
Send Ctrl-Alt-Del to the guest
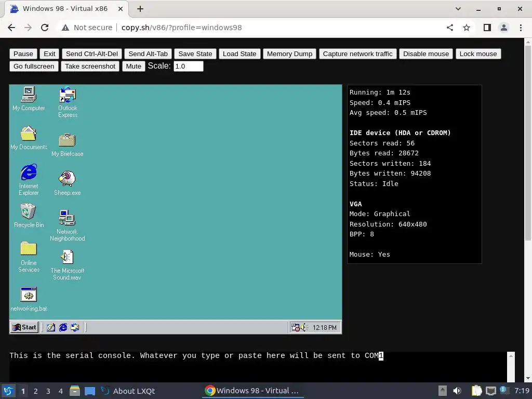(92, 54)
